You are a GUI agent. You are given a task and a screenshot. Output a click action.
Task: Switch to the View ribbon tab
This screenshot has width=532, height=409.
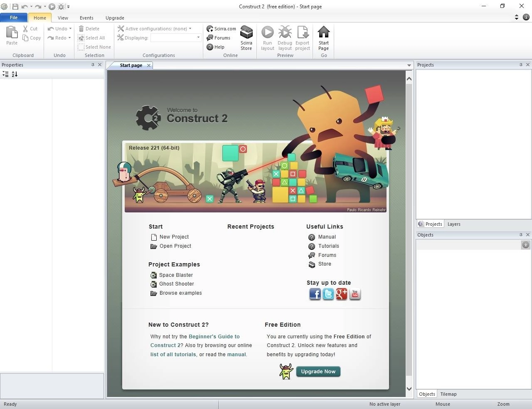pyautogui.click(x=63, y=18)
